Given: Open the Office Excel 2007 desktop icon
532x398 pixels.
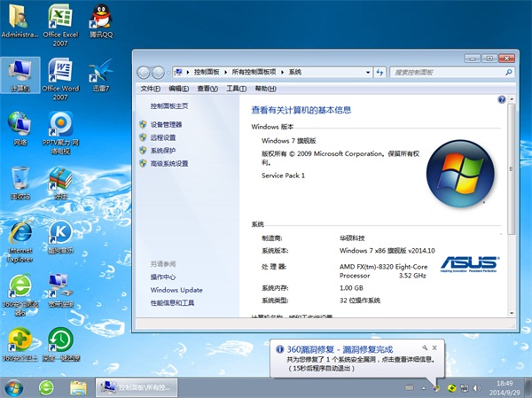Looking at the screenshot, I should click(x=59, y=17).
